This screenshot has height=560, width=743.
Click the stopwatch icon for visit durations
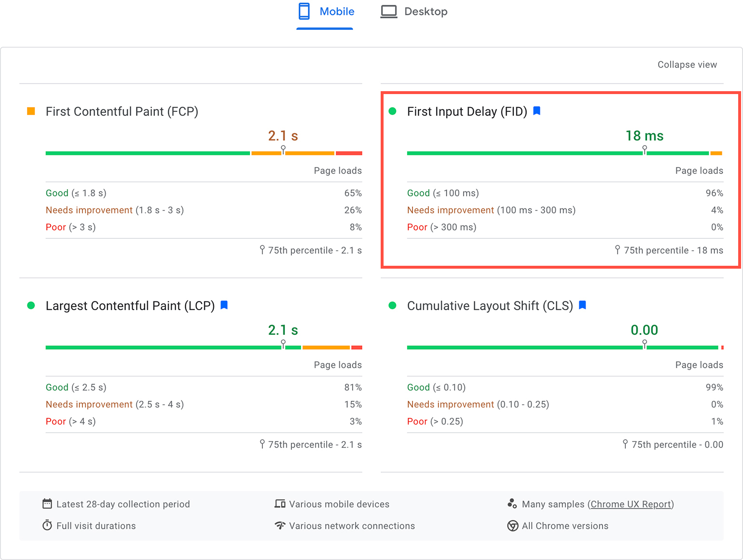click(47, 525)
